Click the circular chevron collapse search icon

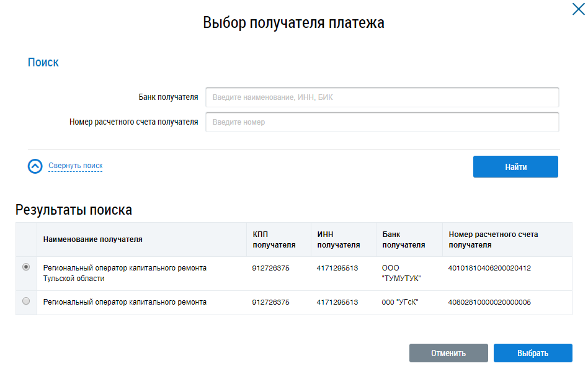[36, 166]
